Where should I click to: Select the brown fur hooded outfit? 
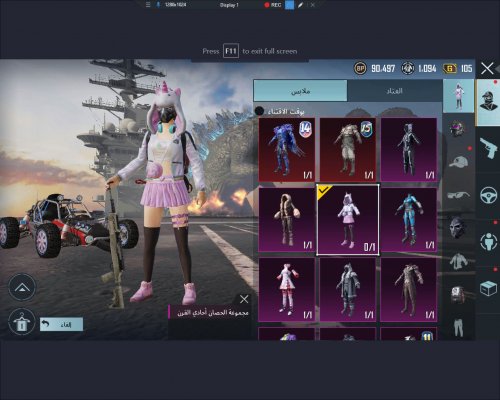coord(287,220)
